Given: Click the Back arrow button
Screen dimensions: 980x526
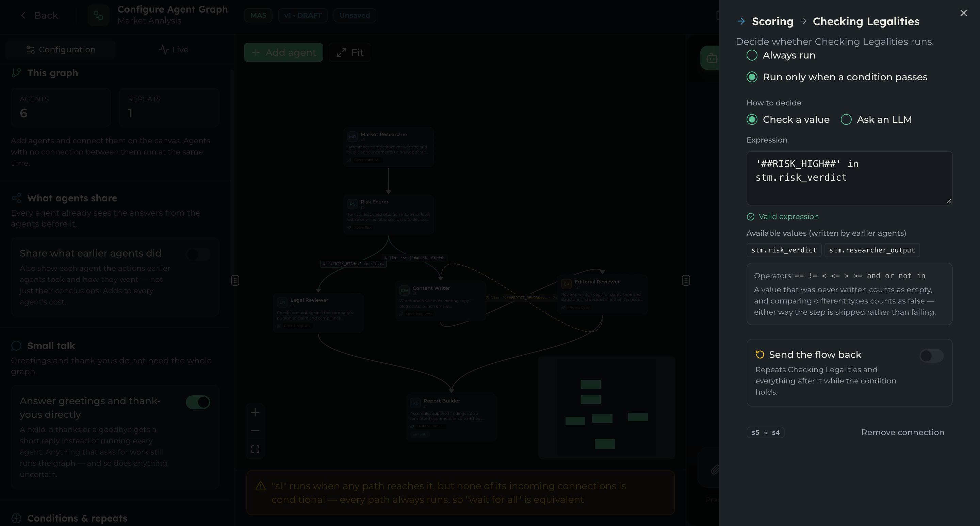Looking at the screenshot, I should tap(39, 15).
